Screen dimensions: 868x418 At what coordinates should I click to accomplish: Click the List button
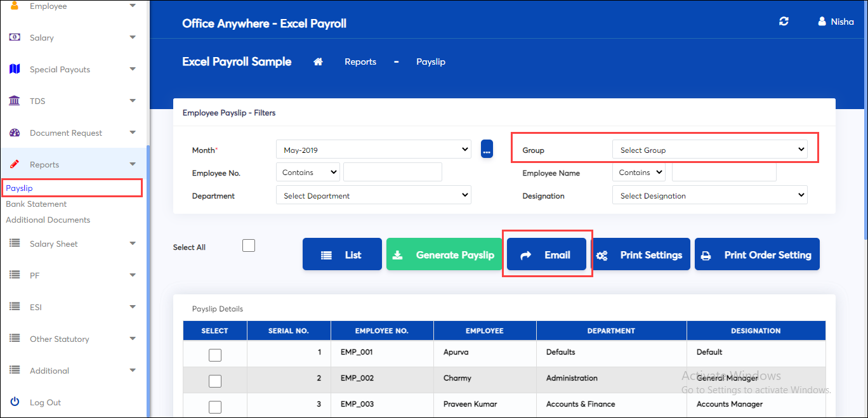[x=342, y=254]
